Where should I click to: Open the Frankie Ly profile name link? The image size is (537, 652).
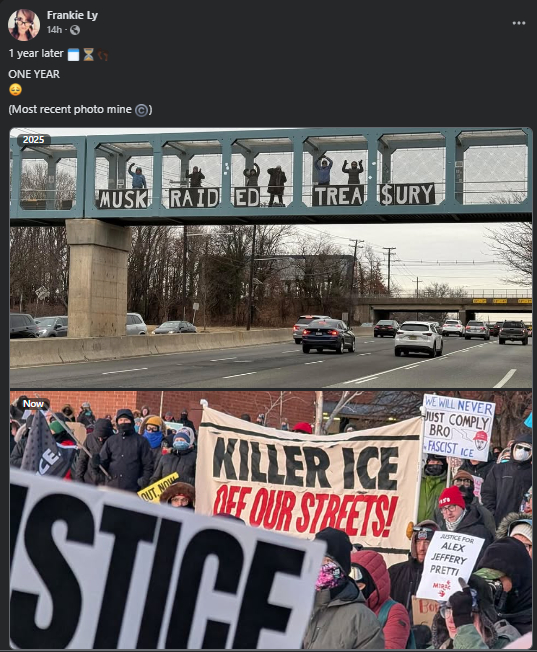point(72,15)
